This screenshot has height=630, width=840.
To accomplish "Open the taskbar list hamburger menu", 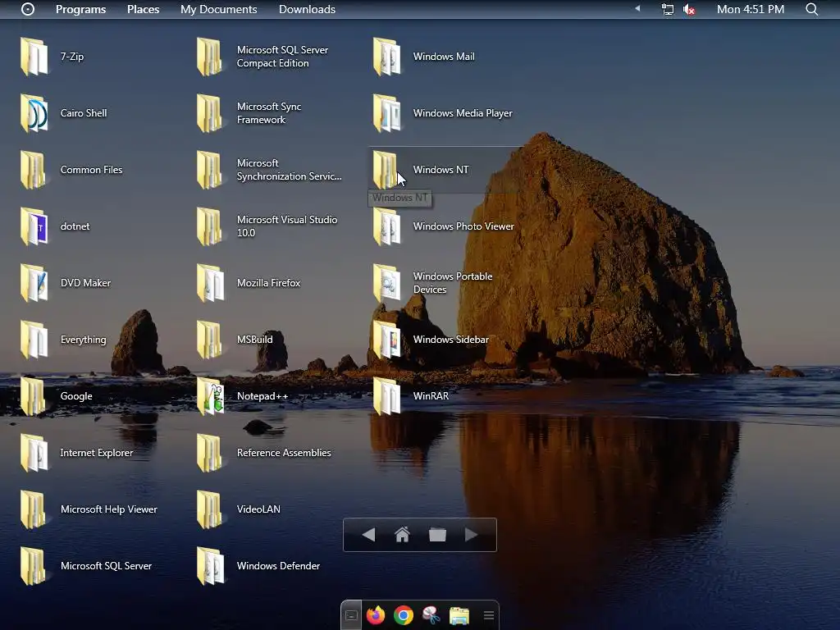I will [488, 615].
